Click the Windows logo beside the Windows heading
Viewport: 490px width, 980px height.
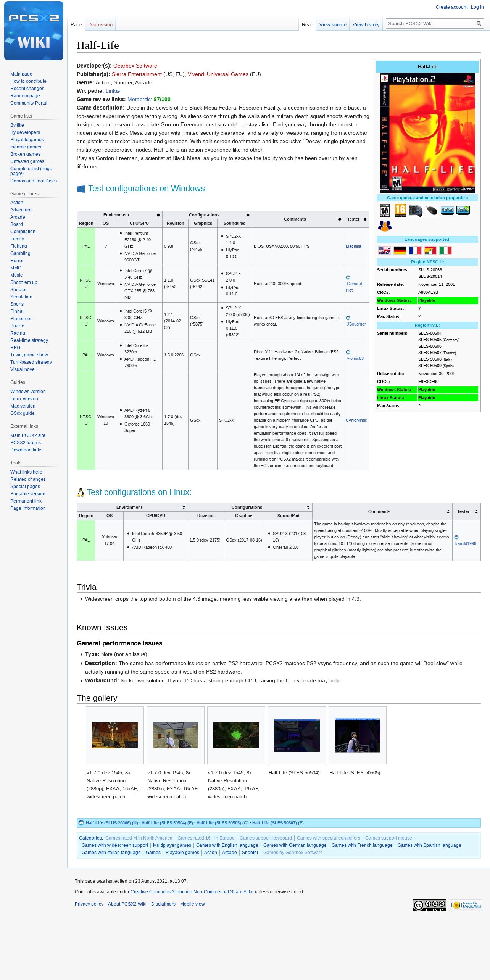tap(81, 189)
